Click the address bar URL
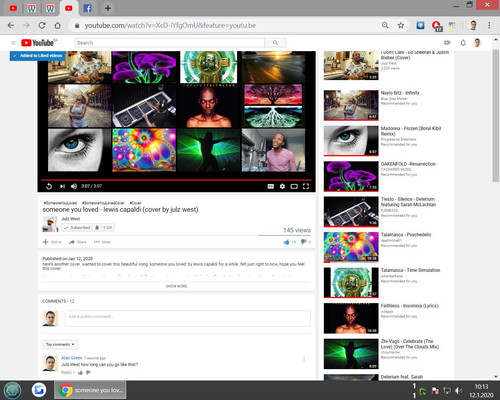500x400 pixels. coord(170,25)
